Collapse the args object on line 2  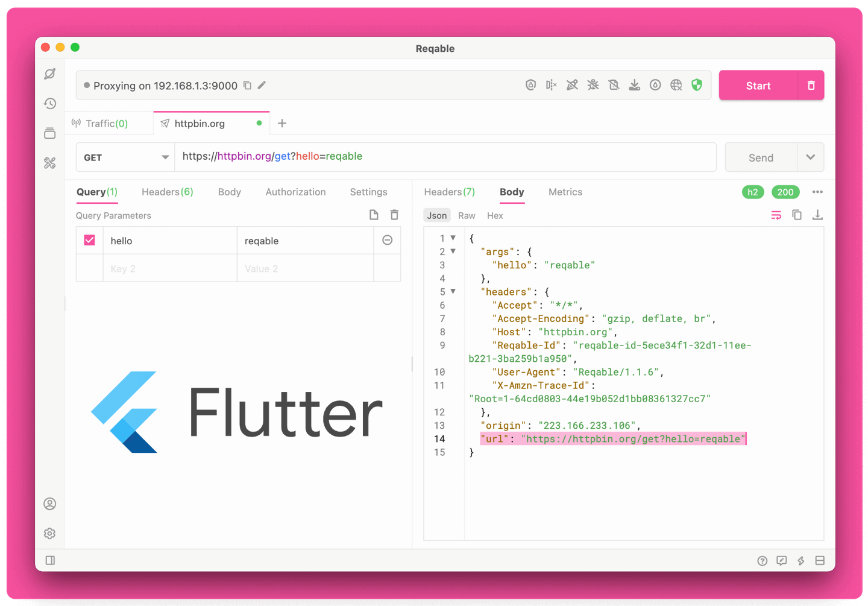(x=453, y=251)
